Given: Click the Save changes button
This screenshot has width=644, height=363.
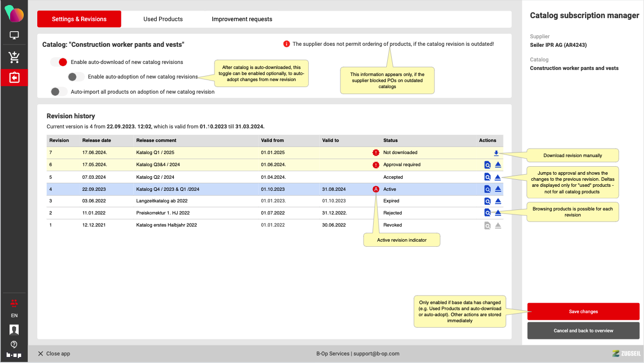Looking at the screenshot, I should click(x=583, y=312).
